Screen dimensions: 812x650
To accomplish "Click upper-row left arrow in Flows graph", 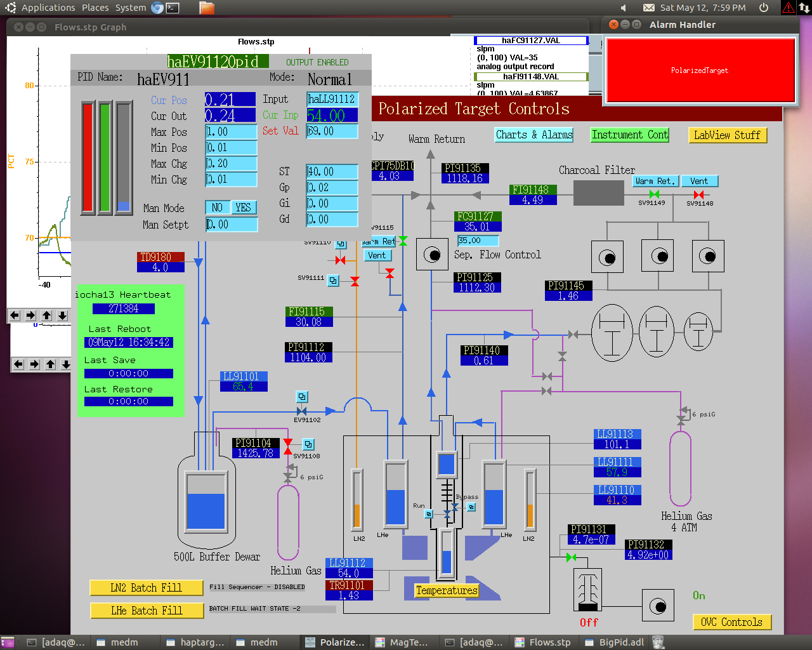I will point(15,315).
